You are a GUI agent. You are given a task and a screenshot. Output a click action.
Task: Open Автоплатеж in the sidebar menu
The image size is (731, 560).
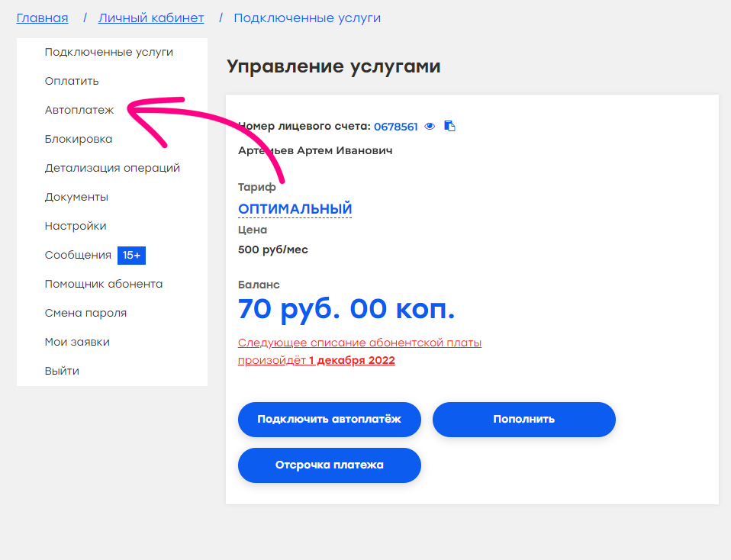79,110
